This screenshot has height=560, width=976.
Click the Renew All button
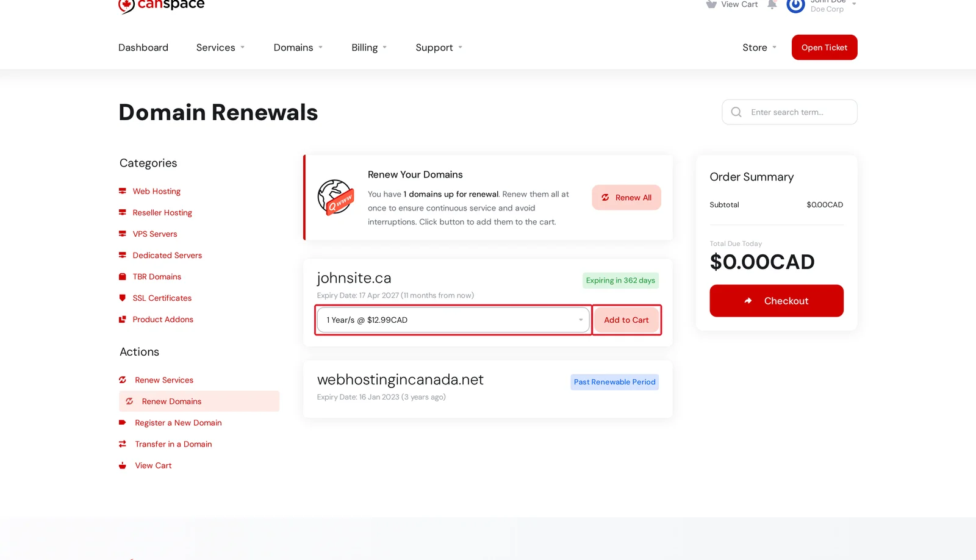pyautogui.click(x=626, y=197)
